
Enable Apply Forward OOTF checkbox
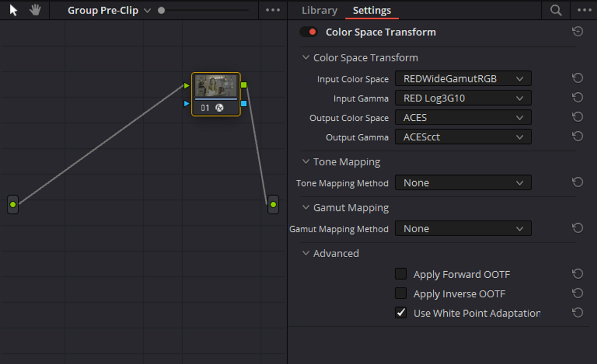tap(401, 274)
